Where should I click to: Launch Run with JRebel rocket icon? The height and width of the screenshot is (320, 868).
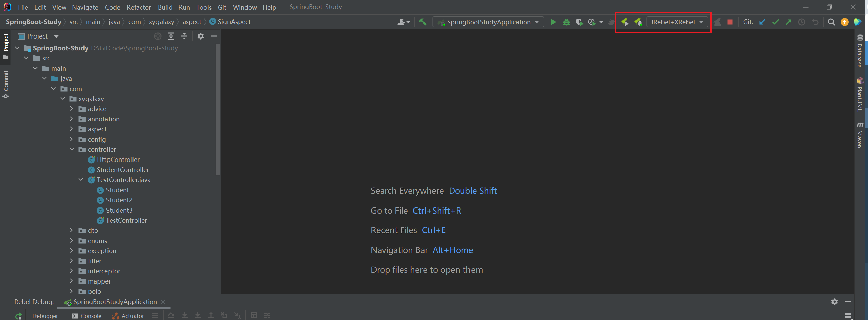624,22
